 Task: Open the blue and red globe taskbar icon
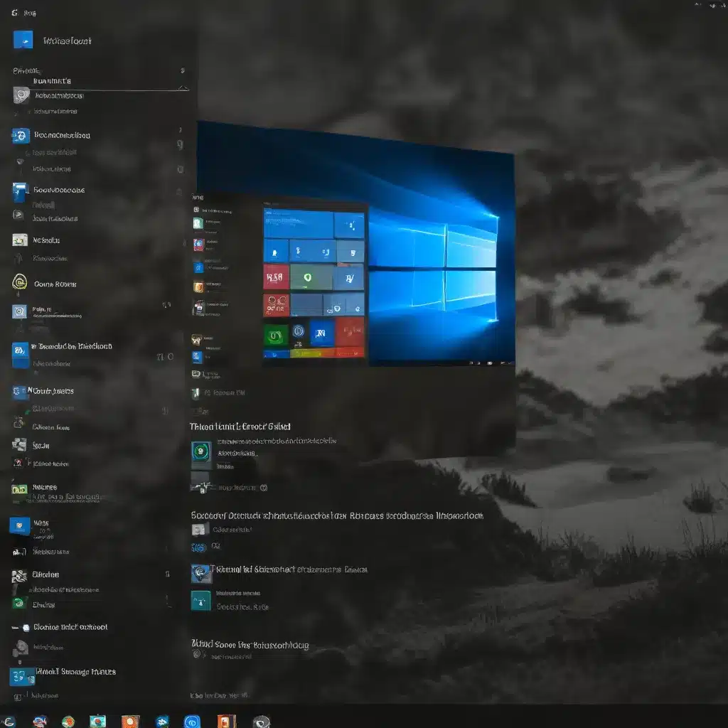point(40,722)
